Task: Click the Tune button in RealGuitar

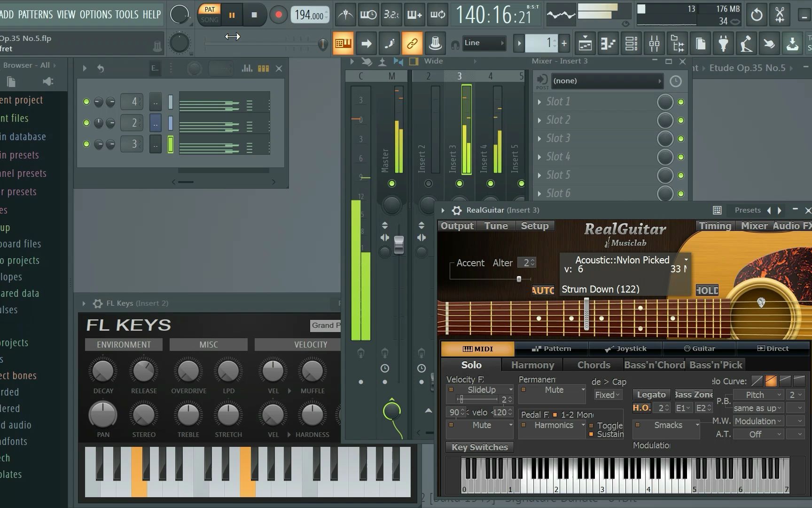Action: 496,226
